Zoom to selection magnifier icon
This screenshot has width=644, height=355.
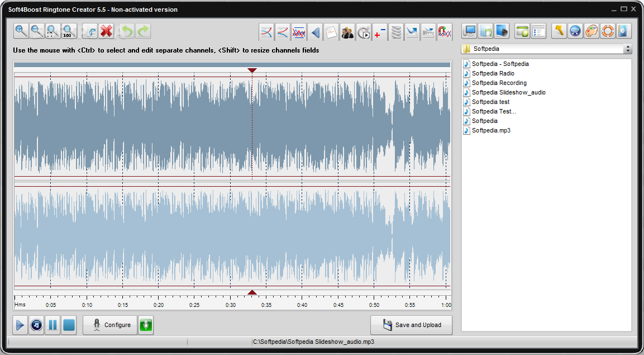pos(53,31)
